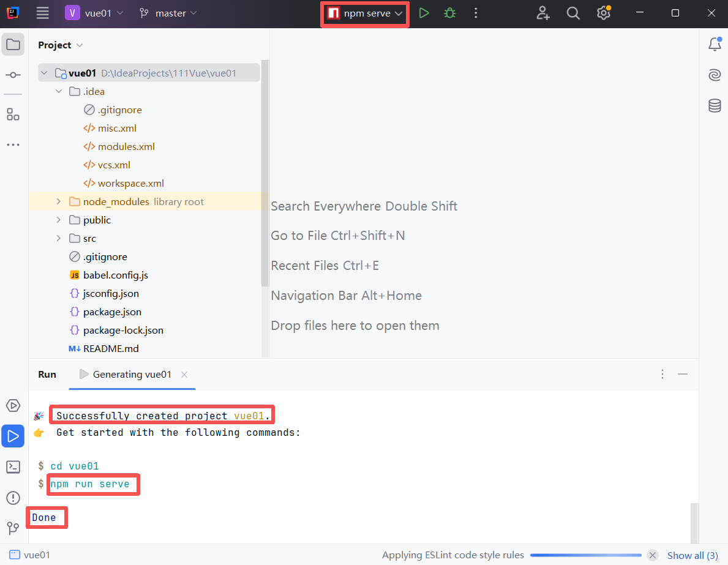Open the Project view dropdown

pyautogui.click(x=61, y=45)
